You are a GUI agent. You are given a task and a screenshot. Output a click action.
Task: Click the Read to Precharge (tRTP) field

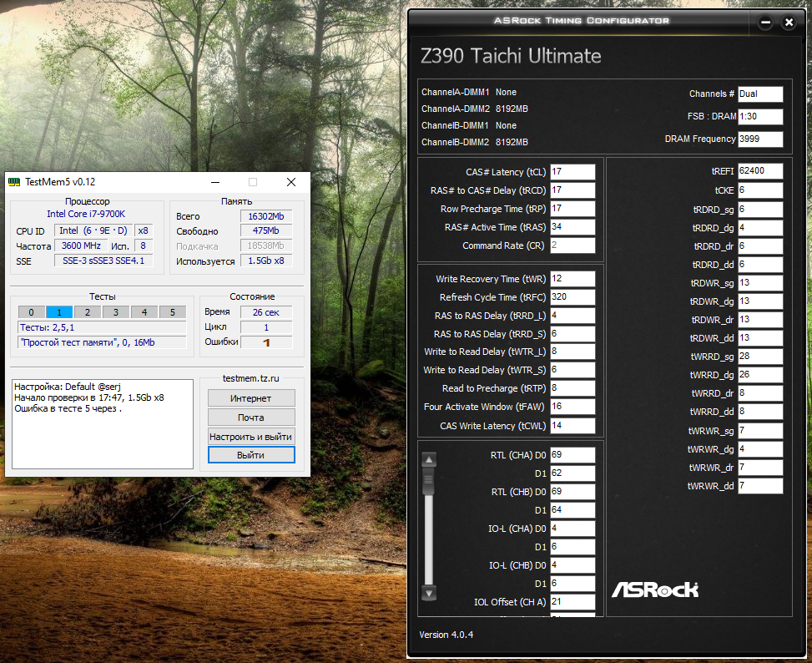coord(572,388)
